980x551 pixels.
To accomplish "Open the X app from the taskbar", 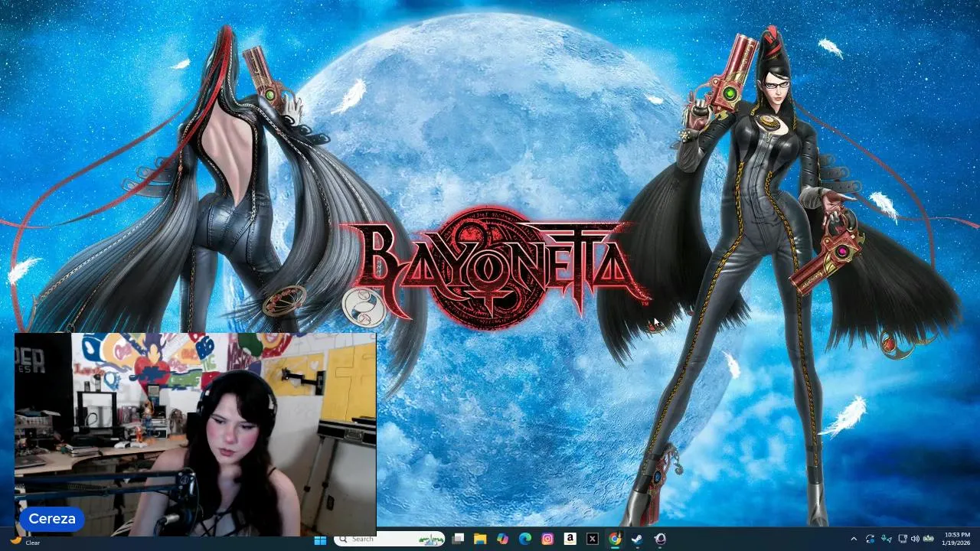I will pos(592,539).
